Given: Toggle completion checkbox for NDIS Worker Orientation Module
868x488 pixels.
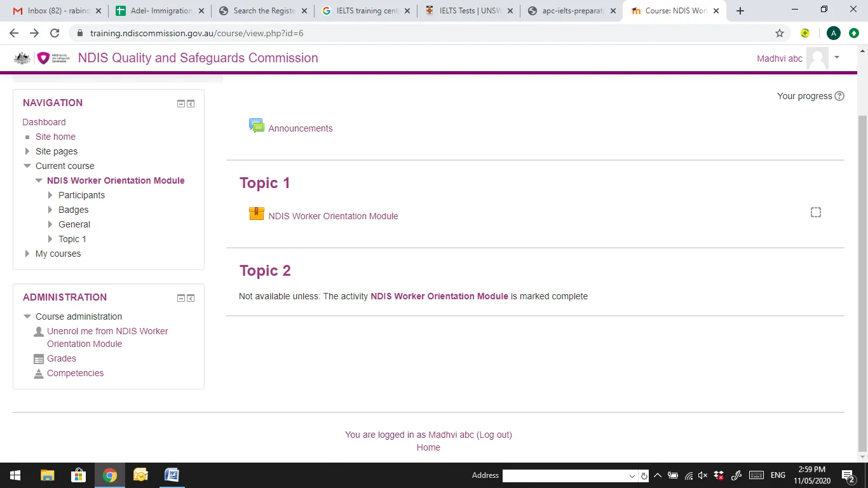Looking at the screenshot, I should coord(816,212).
